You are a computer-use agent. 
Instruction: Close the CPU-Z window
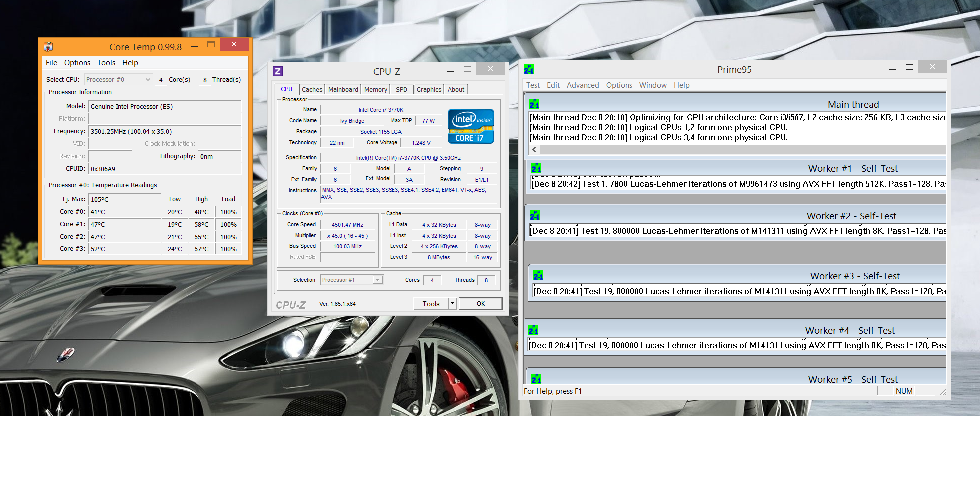coord(491,69)
